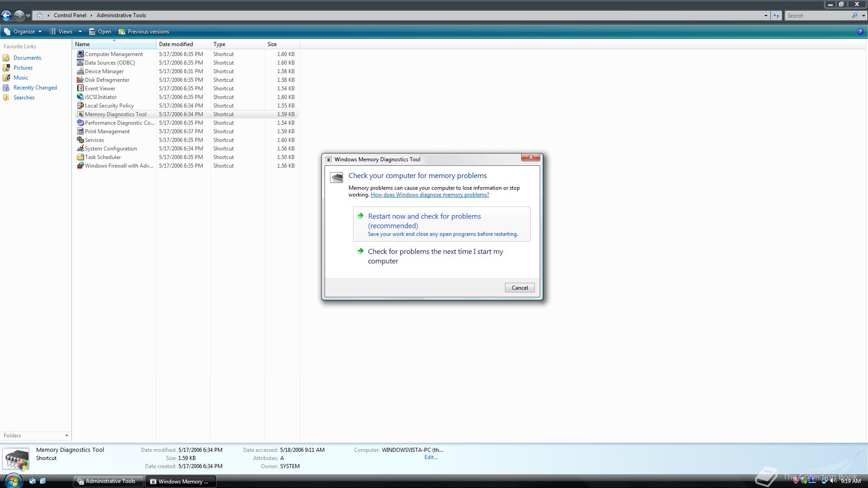
Task: Choose Check for problems next time I start
Action: 441,256
